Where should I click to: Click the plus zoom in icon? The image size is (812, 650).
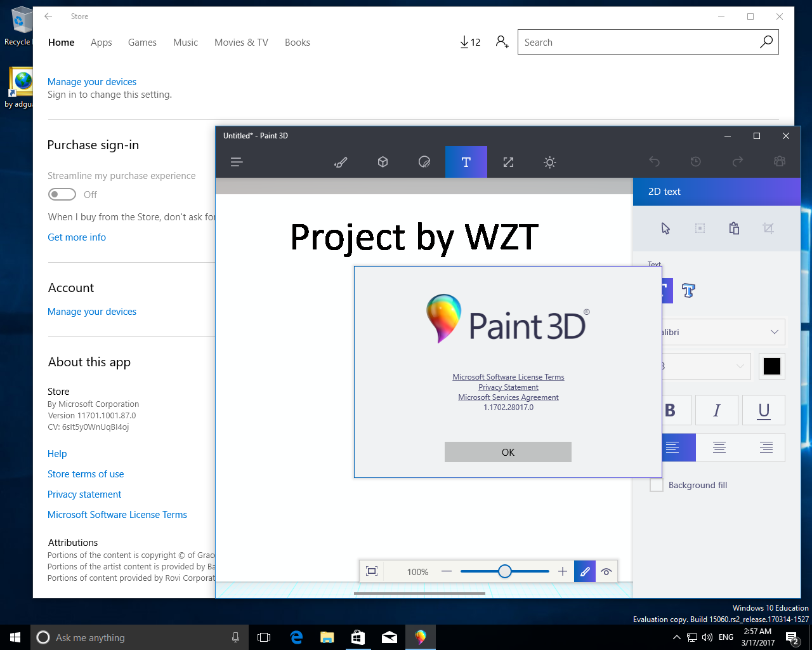[x=563, y=571]
